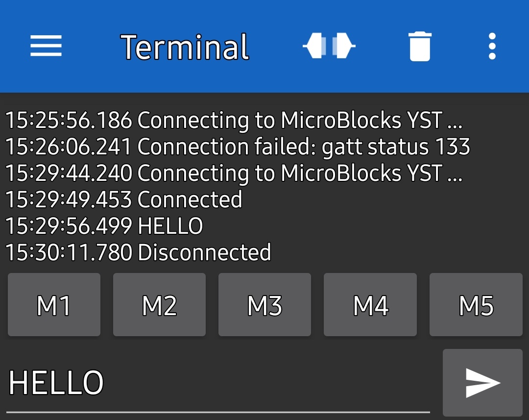Click the HELLO text in the message input
Screen dimensions: 529x420
(56, 383)
